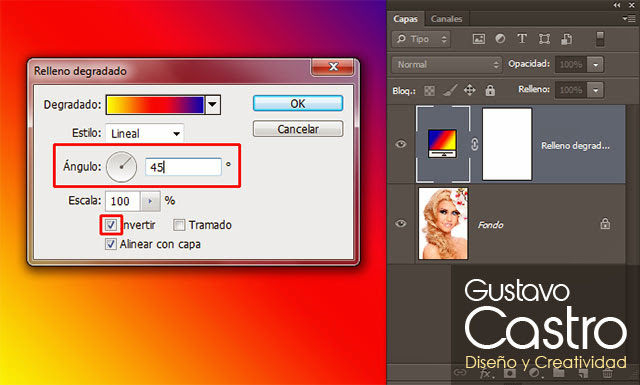Viewport: 640px width, 385px height.
Task: Open the Opacidad value dropdown arrow
Action: click(x=595, y=65)
